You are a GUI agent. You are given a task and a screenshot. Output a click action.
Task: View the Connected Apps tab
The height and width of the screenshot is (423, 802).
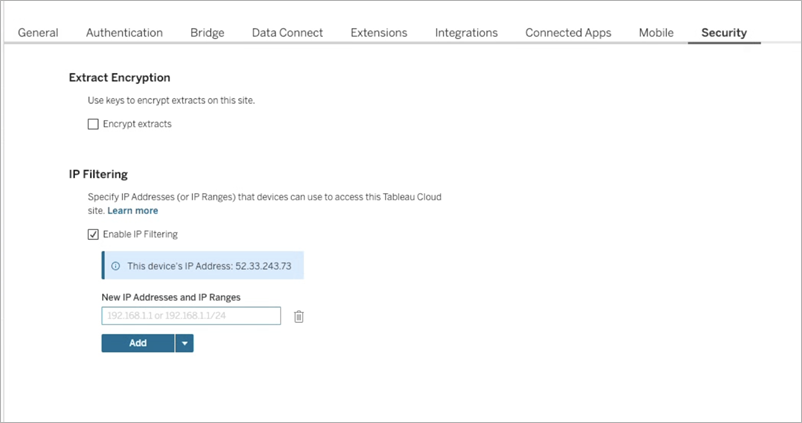tap(568, 33)
